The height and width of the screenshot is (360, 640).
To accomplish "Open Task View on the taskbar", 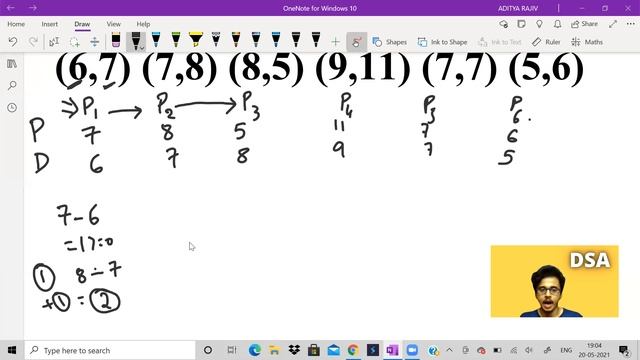I will point(232,350).
